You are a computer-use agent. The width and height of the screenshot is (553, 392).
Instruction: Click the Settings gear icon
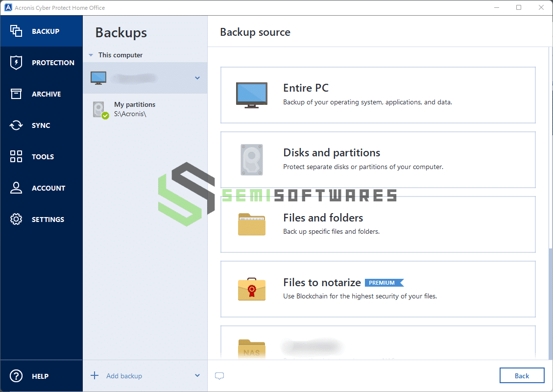click(16, 219)
